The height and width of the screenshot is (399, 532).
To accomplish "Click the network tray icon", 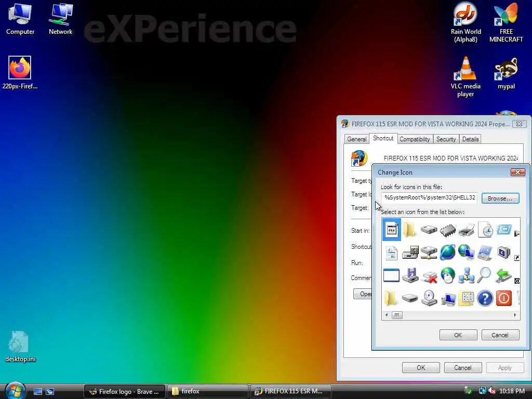I will [482, 391].
